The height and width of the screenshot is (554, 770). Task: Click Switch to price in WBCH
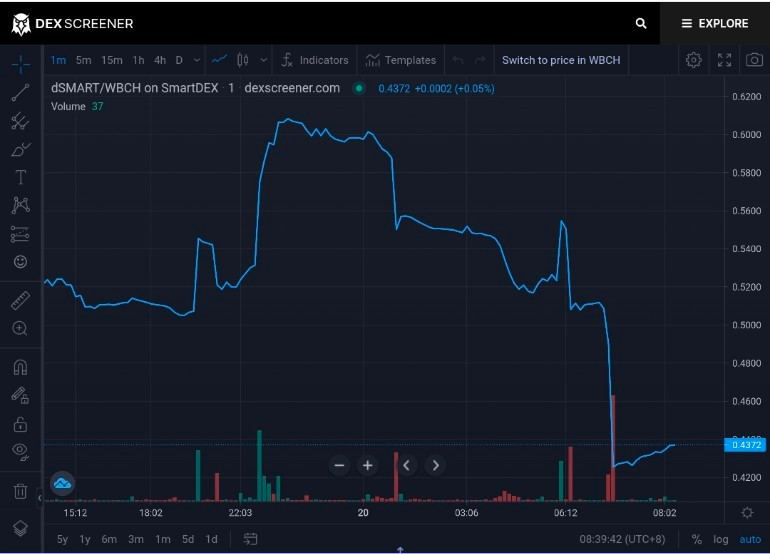click(x=561, y=60)
